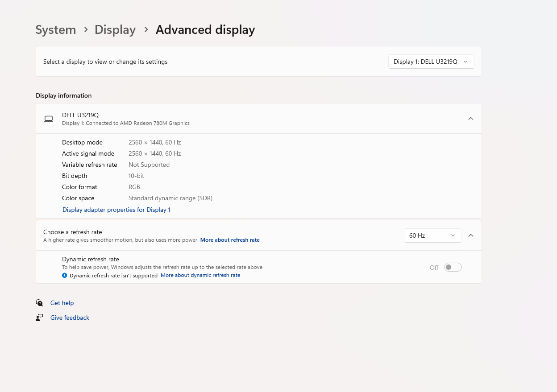Screen dimensions: 557x392
Task: Open the Display 1: DELL U3219Q dropdown
Action: (x=431, y=62)
